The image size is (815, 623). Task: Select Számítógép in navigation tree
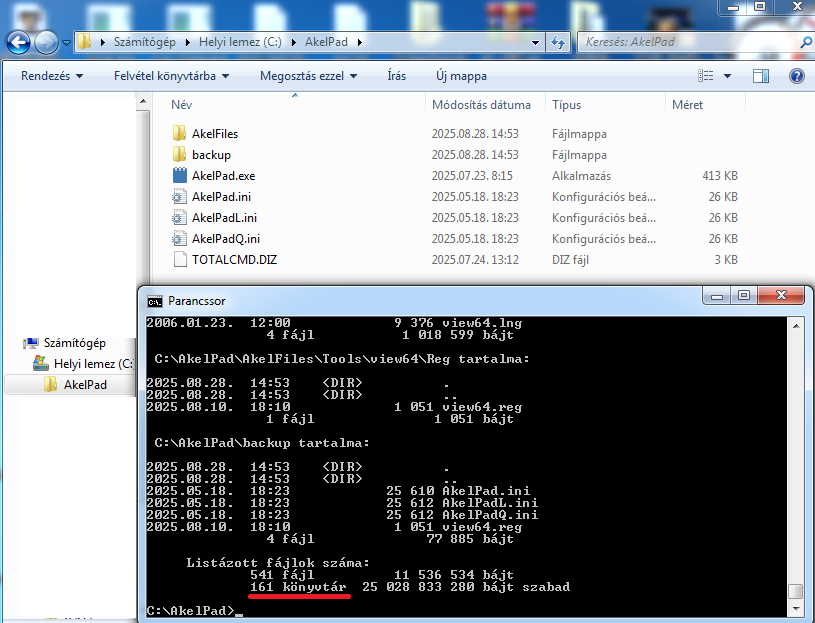[x=74, y=343]
